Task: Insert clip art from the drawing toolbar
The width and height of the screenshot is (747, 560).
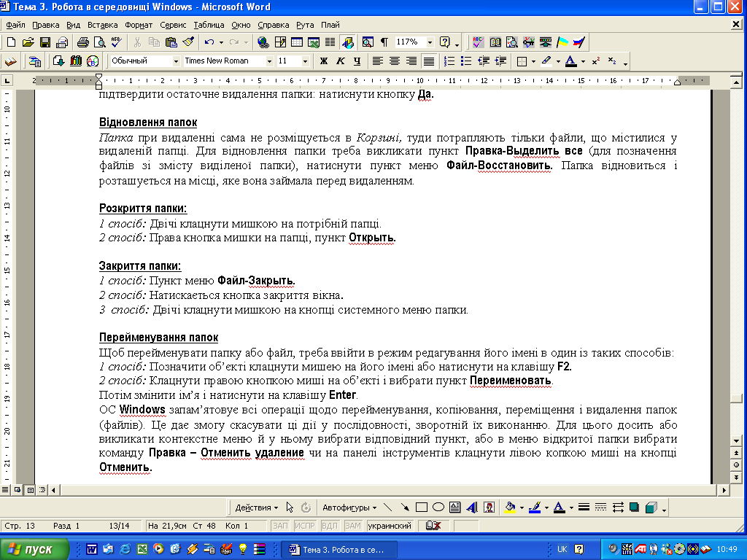Action: (489, 507)
